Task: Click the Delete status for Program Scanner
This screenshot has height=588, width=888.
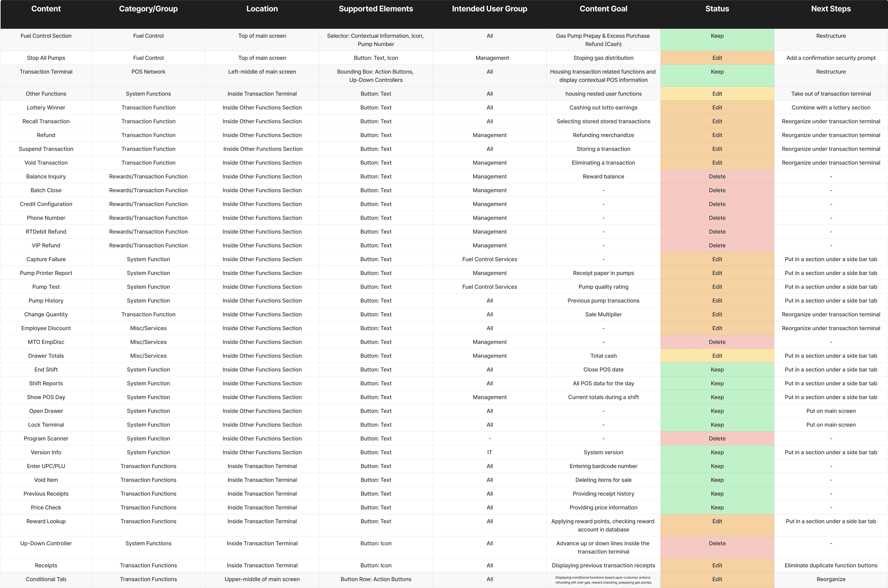Action: click(717, 439)
